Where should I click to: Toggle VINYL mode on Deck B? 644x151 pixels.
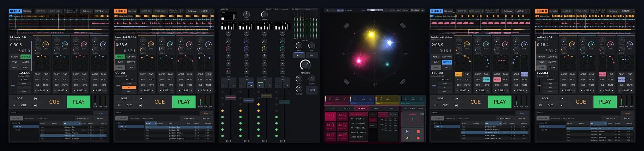(x=120, y=67)
